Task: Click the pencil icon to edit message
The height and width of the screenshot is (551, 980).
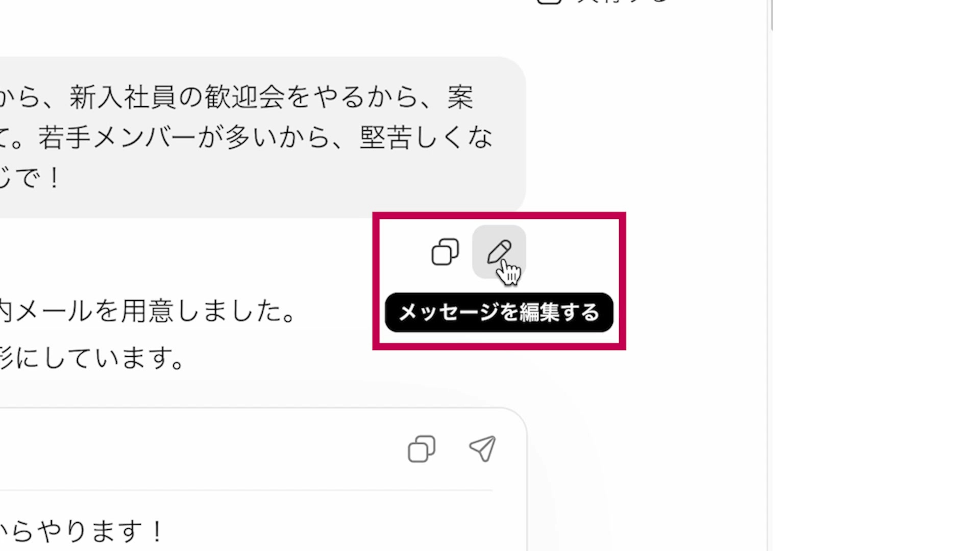Action: point(499,252)
